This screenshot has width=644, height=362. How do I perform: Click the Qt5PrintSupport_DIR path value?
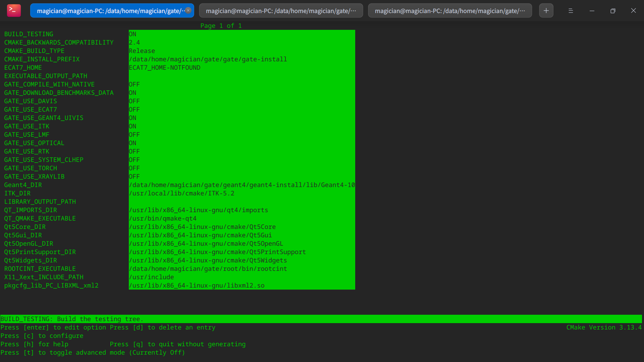[x=217, y=252]
